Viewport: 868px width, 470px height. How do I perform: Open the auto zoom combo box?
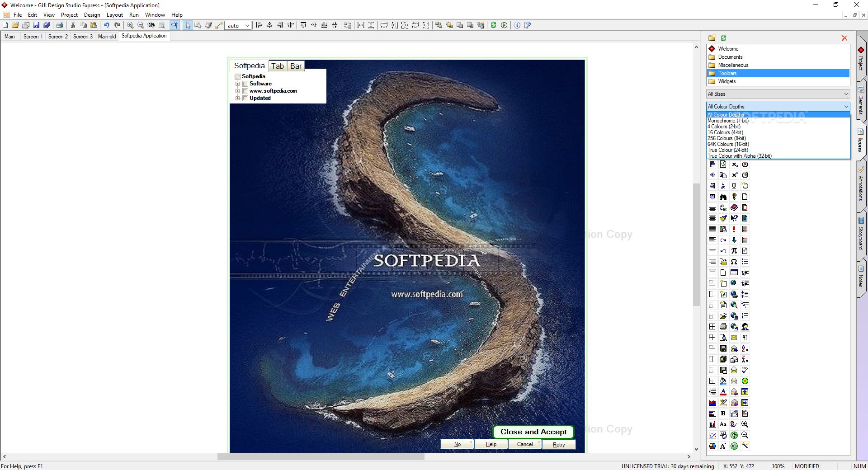coord(238,26)
